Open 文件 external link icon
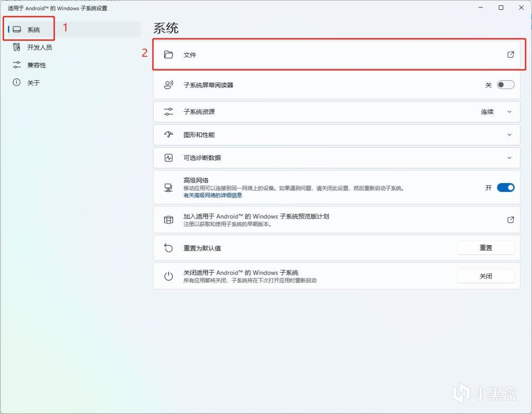 510,54
